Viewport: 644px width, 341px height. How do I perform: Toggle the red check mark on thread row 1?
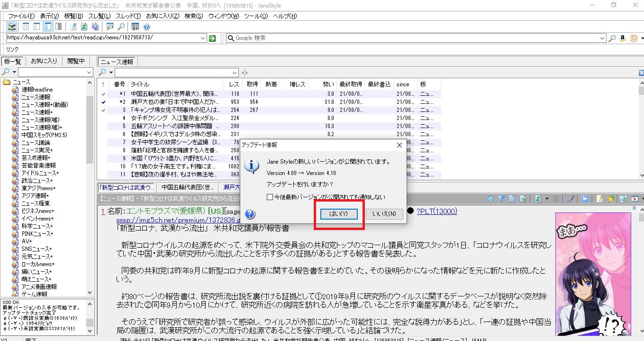[x=103, y=94]
